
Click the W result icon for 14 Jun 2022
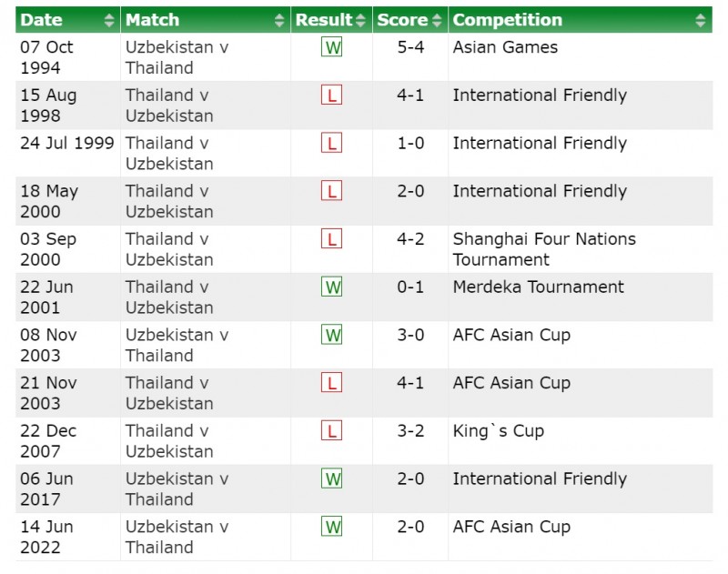pyautogui.click(x=332, y=528)
